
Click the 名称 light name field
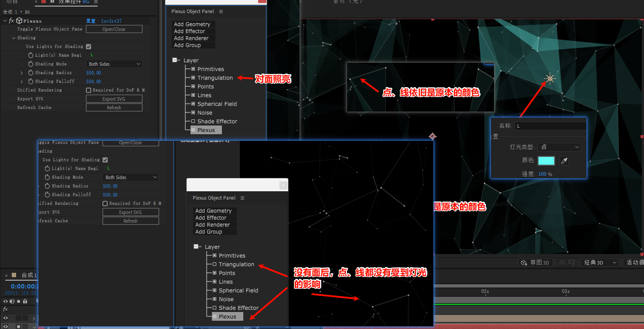click(550, 126)
